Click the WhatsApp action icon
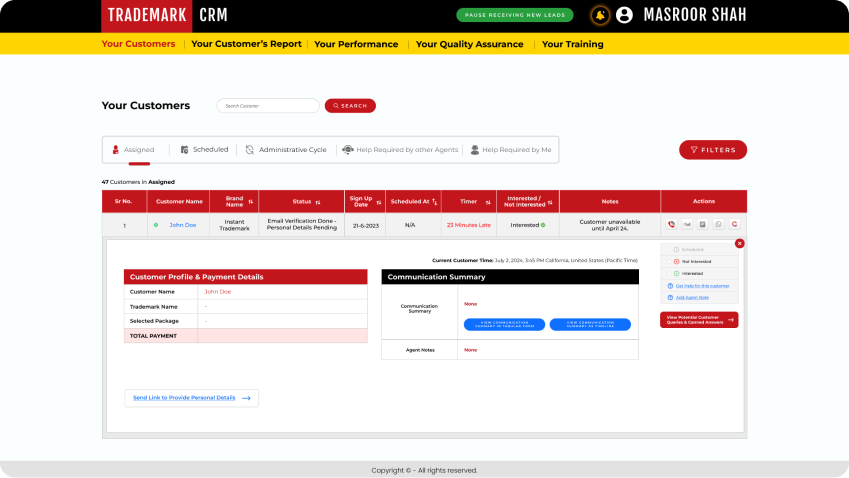849x478 pixels. pyautogui.click(x=718, y=225)
